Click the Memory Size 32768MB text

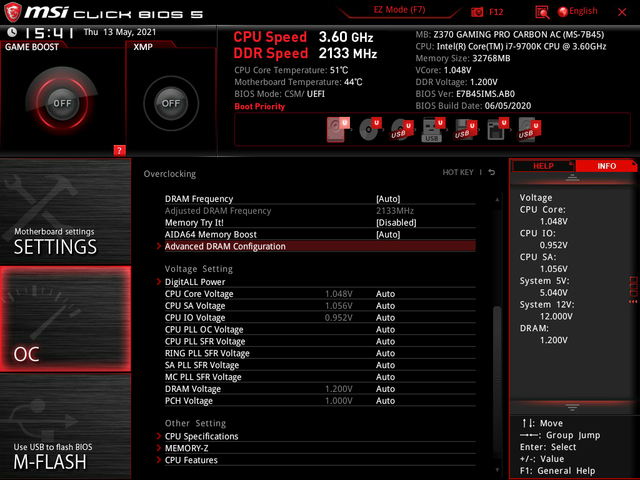tap(463, 58)
